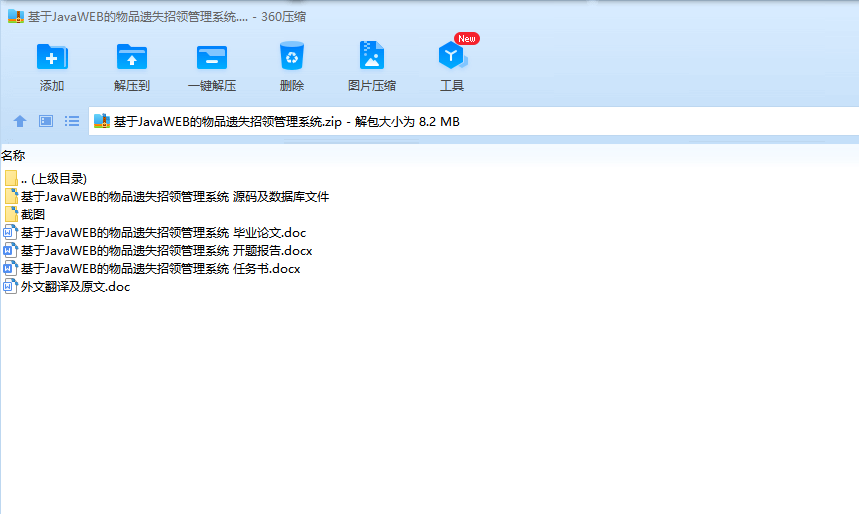Open the 工具 (Tools) icon
This screenshot has width=859, height=514.
[452, 56]
